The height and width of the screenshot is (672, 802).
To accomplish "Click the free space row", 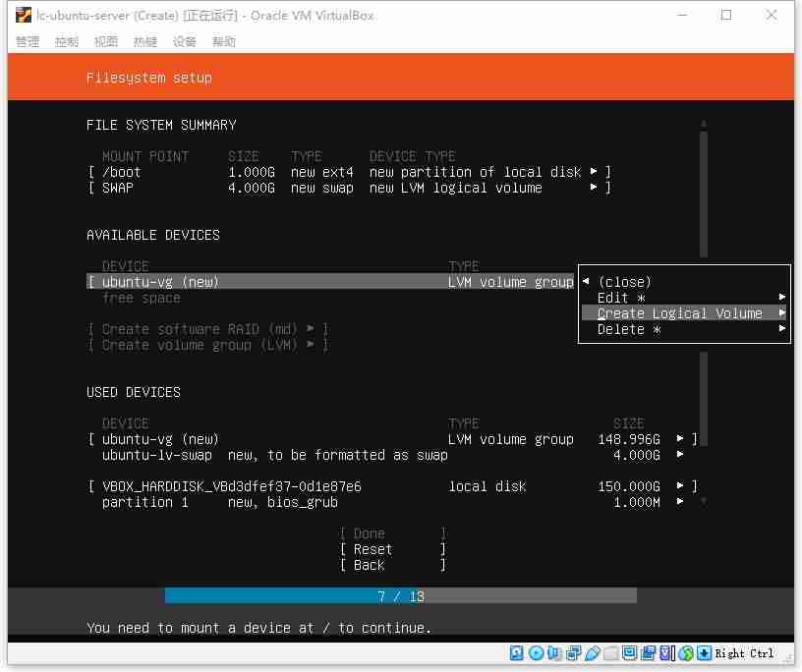I will click(x=142, y=298).
